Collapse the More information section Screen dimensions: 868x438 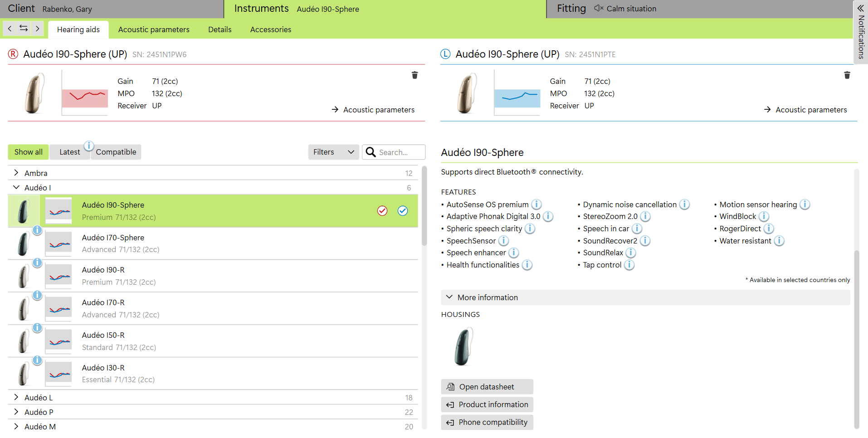tap(645, 297)
